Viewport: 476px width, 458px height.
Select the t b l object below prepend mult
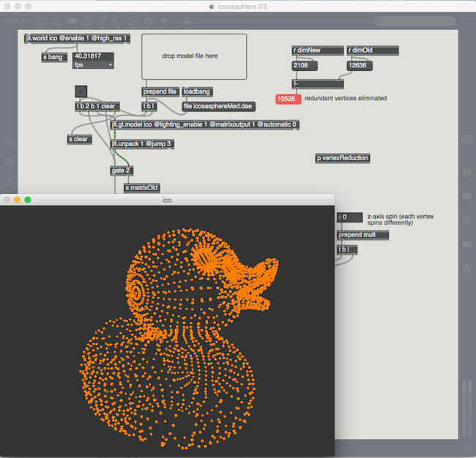click(347, 250)
